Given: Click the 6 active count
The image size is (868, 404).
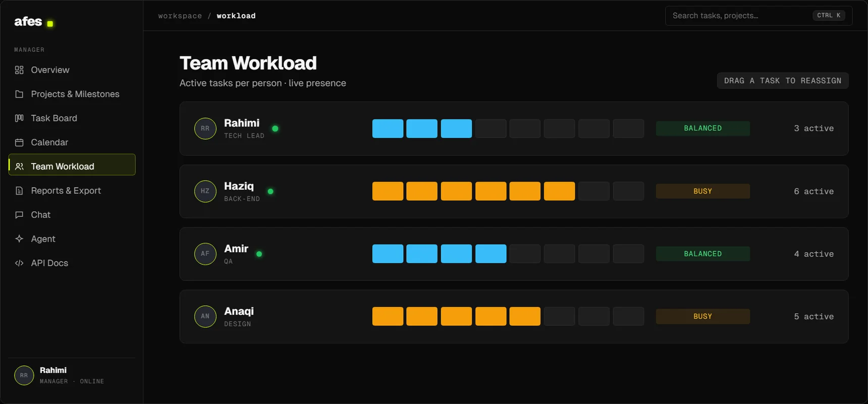Looking at the screenshot, I should [813, 191].
